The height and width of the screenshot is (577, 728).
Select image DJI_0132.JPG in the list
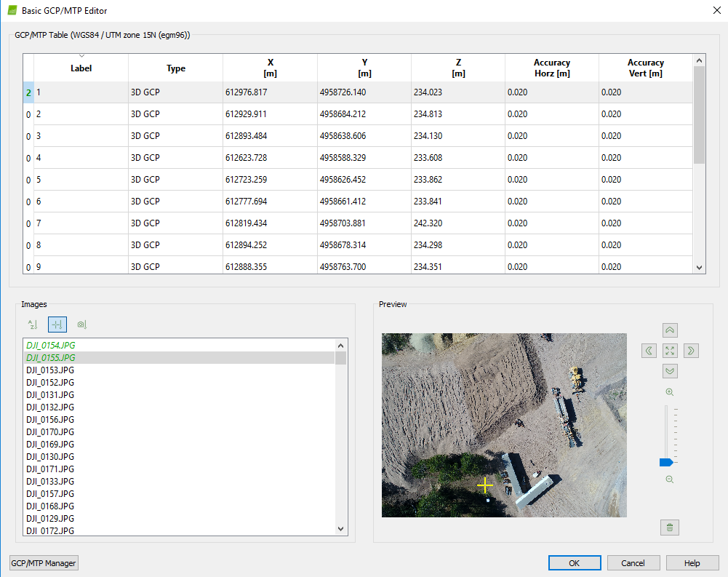pos(179,407)
